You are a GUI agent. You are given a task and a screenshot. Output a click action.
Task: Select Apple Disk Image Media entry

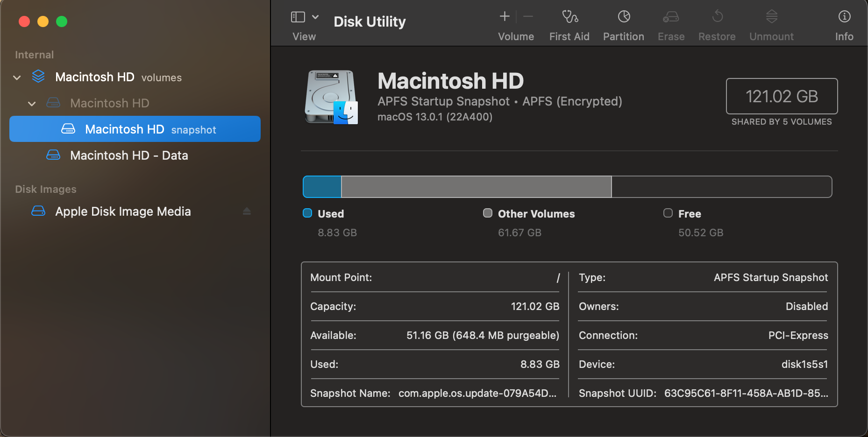click(x=135, y=211)
